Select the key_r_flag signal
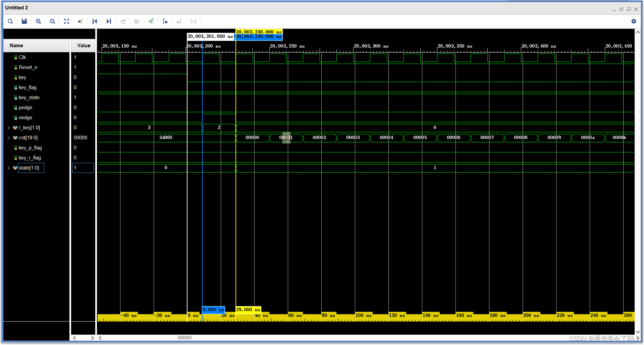 click(30, 158)
